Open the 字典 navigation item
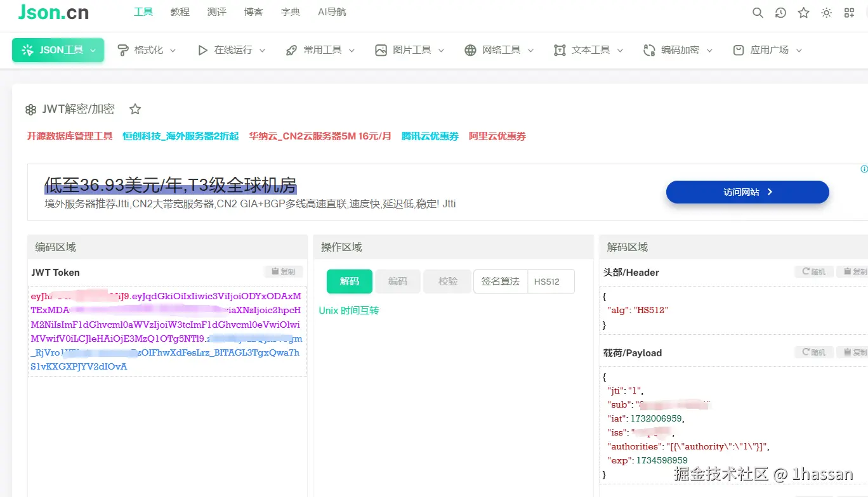Image resolution: width=868 pixels, height=497 pixels. click(291, 12)
